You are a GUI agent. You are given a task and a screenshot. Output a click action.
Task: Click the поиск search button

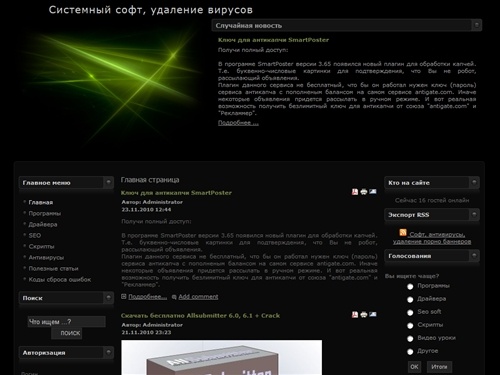[x=67, y=333]
